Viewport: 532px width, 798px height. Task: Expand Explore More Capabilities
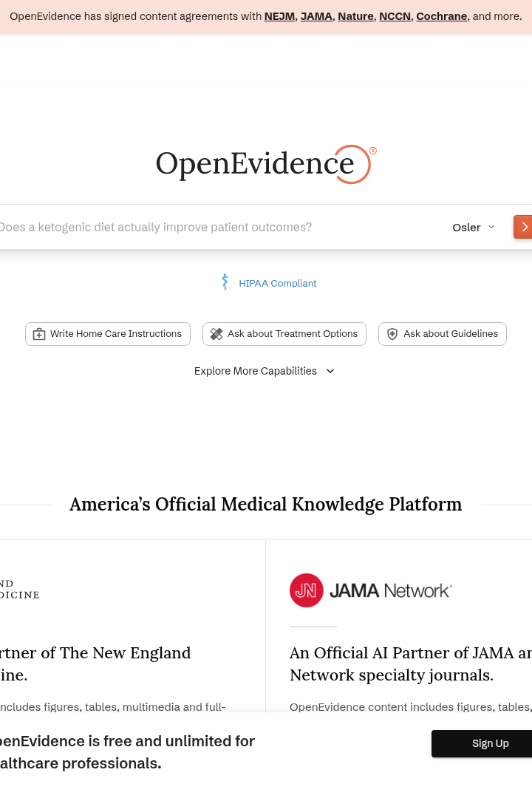pyautogui.click(x=265, y=371)
